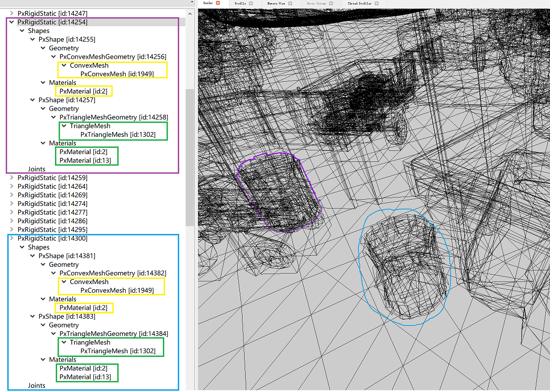Select PxRigidStatic [id:14264] label
This screenshot has height=392, width=550.
tap(52, 187)
